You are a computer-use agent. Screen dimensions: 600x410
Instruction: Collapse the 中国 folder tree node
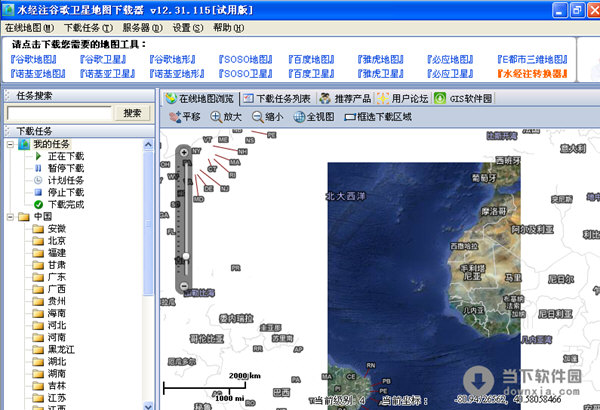click(x=10, y=217)
